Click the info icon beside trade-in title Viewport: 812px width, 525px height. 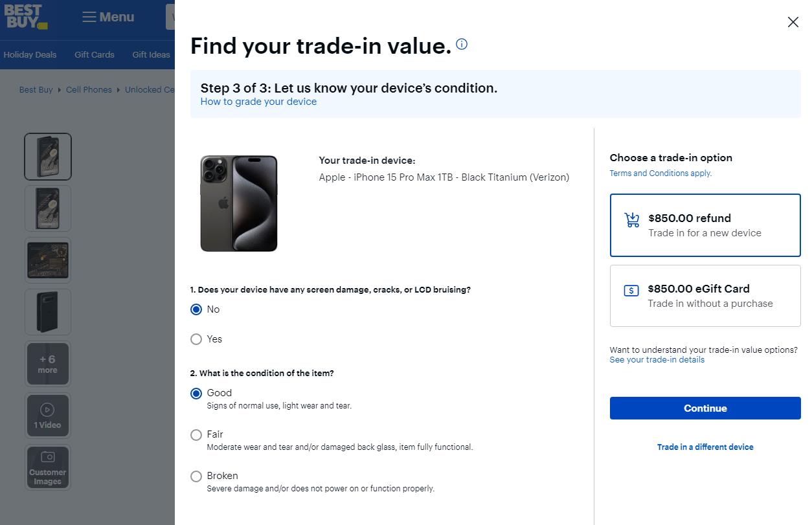[462, 44]
